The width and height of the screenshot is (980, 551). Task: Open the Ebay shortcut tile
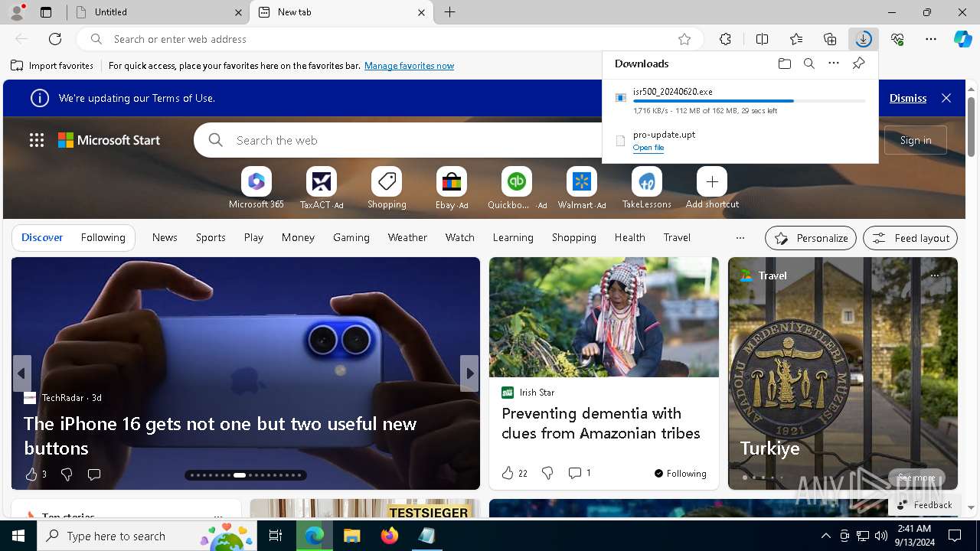tap(452, 187)
